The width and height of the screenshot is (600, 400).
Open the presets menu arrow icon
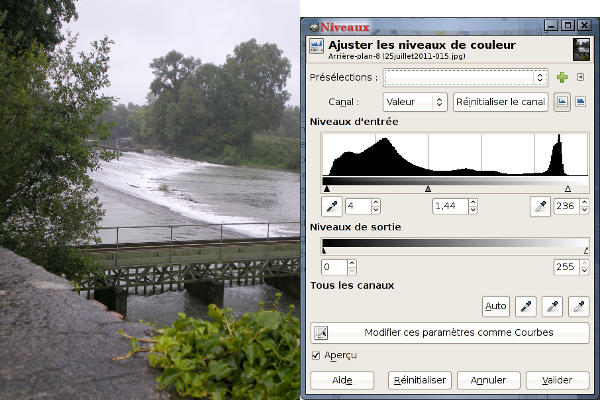(x=580, y=77)
